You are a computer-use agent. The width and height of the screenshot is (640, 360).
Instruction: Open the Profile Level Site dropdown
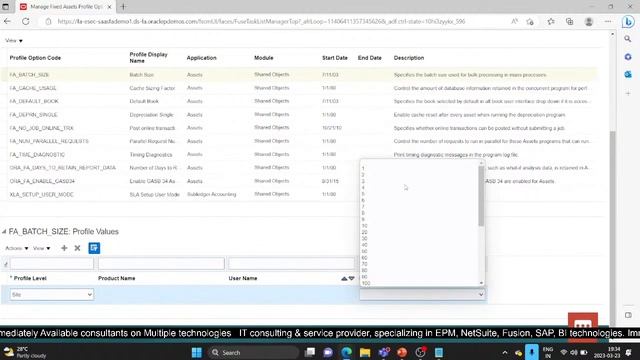click(x=51, y=295)
